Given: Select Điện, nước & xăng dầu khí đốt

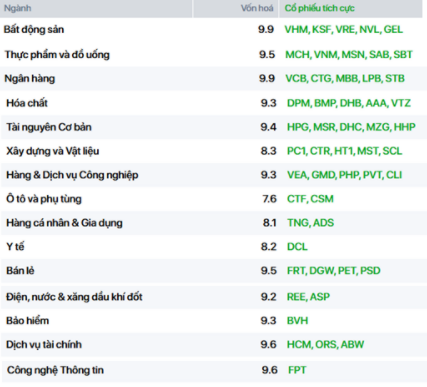Looking at the screenshot, I should click(74, 297).
